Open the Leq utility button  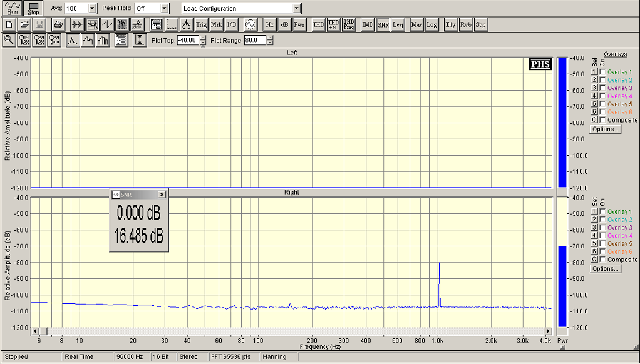[398, 24]
